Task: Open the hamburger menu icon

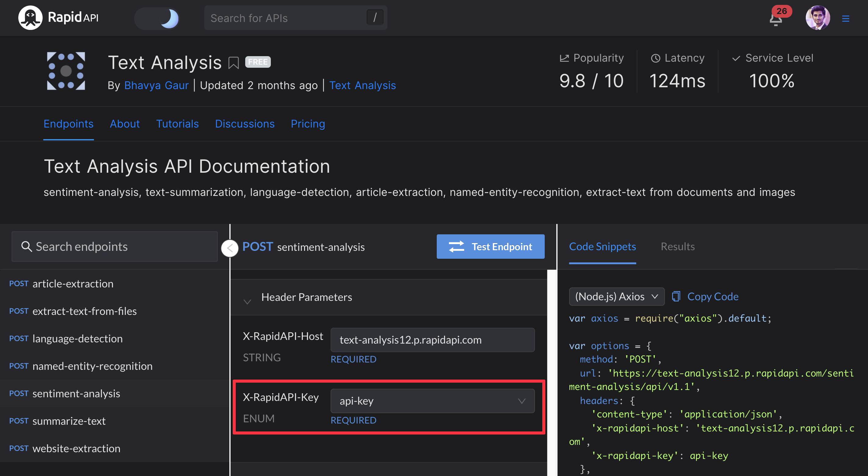Action: (x=845, y=19)
